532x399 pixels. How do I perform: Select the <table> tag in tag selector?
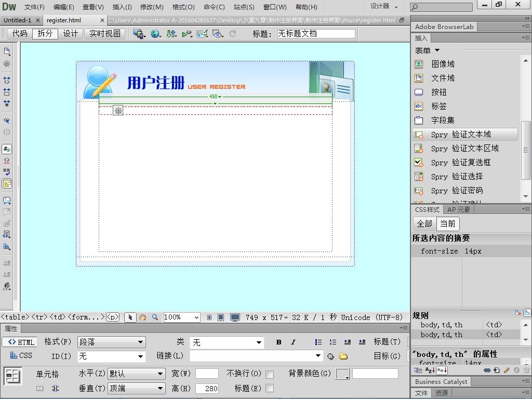(15, 317)
